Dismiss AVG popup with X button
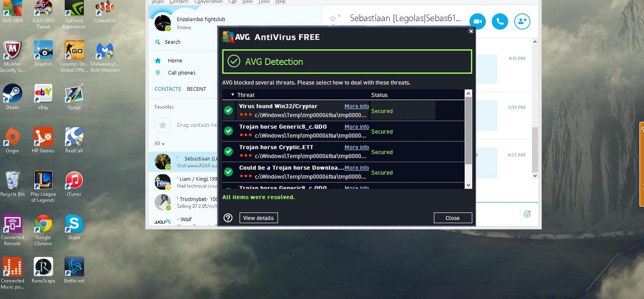Screen dimensions: 644x299 (x=471, y=31)
